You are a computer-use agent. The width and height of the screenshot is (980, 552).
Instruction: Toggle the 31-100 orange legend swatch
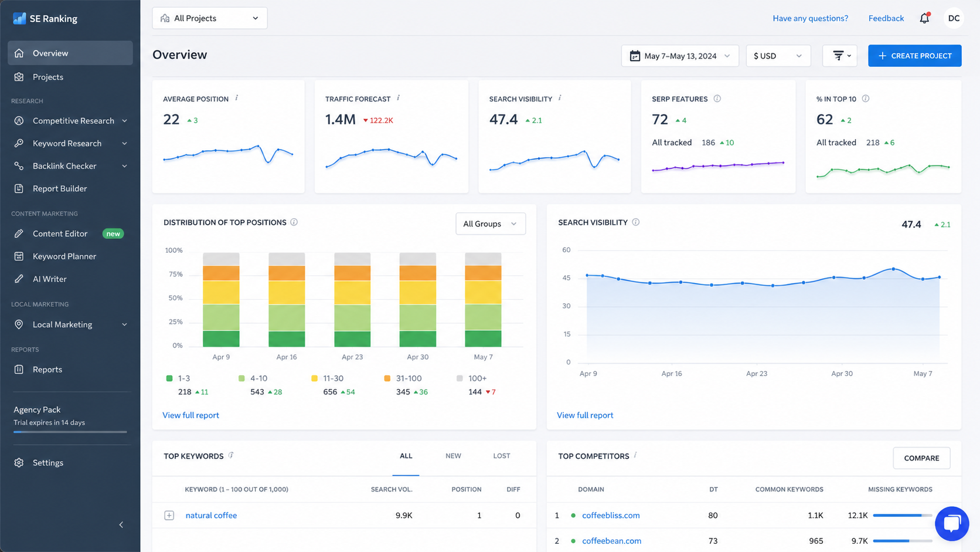point(387,378)
